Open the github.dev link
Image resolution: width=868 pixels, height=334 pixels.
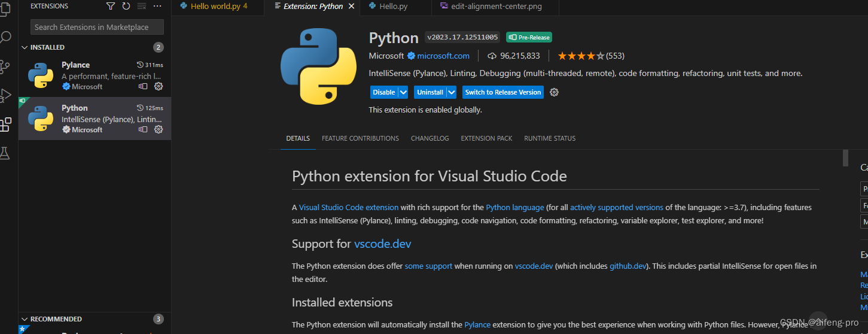coord(628,266)
